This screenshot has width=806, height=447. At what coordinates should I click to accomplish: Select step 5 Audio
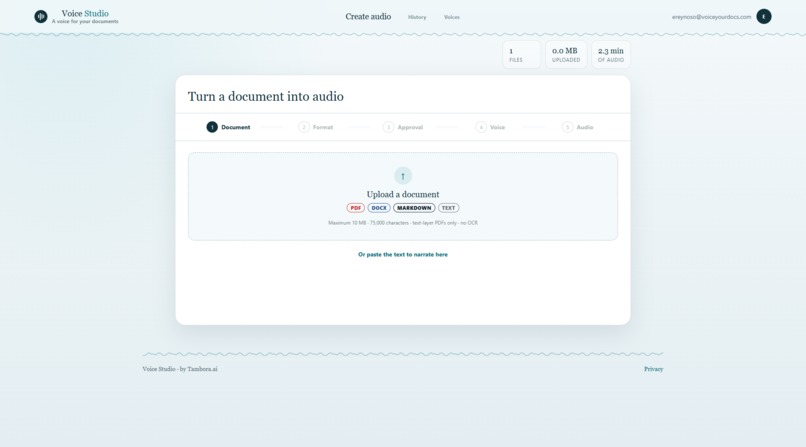(578, 127)
